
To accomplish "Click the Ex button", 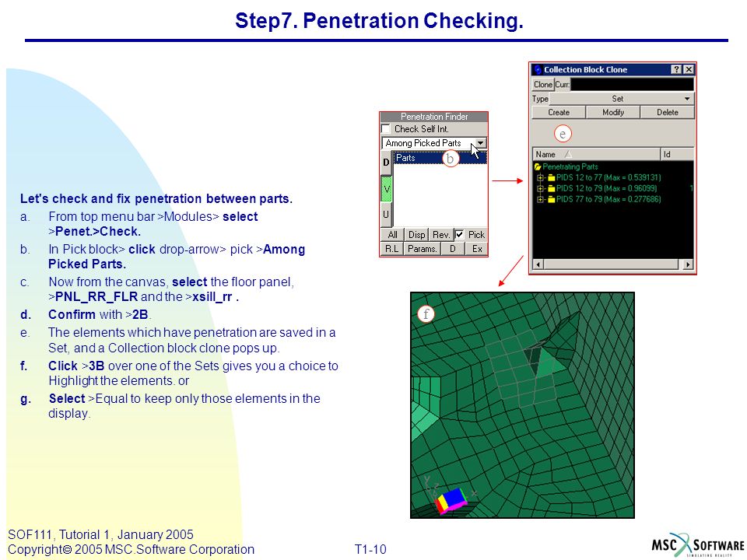I will [477, 249].
